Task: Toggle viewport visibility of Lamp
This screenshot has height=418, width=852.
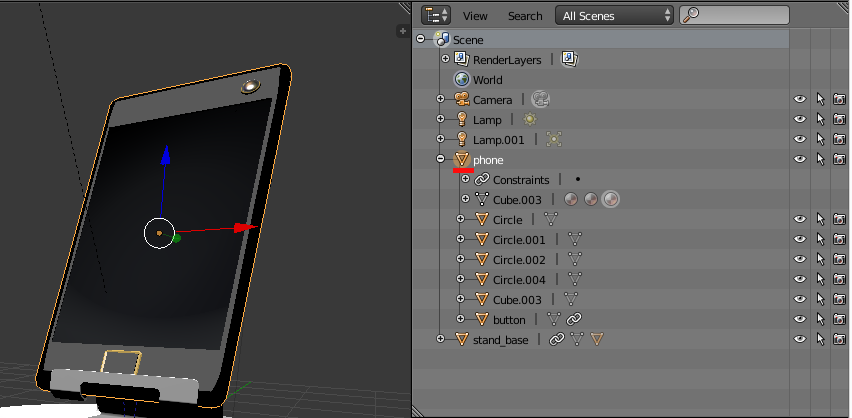Action: [799, 119]
